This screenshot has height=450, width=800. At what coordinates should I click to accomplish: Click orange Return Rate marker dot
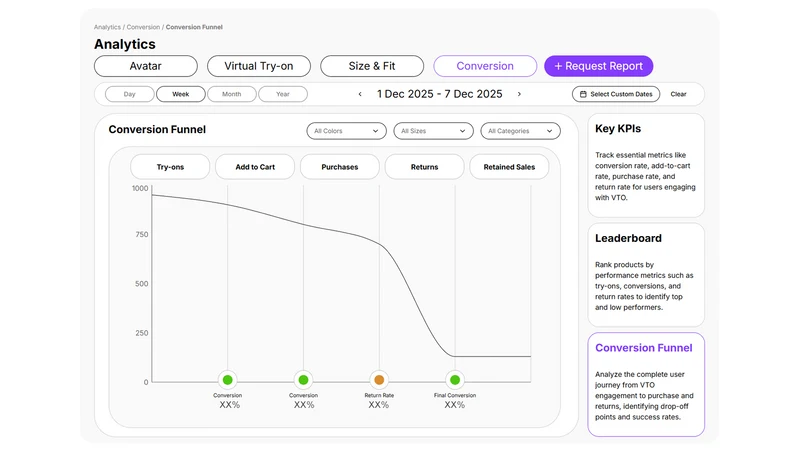379,380
